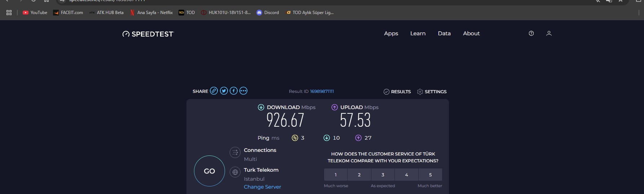Click the Istanbul server location text

(254, 179)
